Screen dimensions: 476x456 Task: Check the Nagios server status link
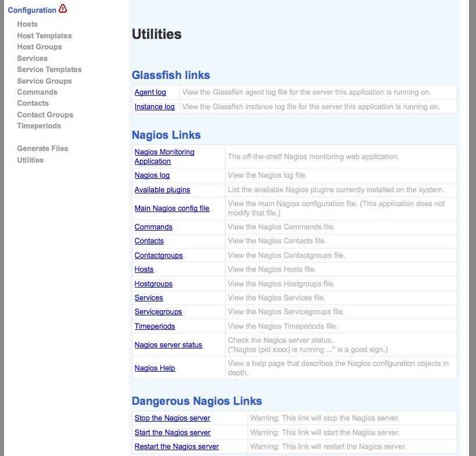[169, 345]
